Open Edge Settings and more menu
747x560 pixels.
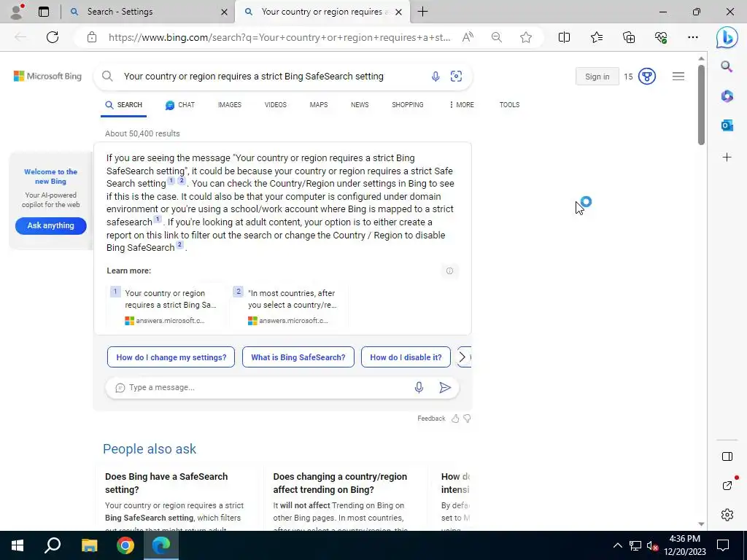click(x=693, y=37)
